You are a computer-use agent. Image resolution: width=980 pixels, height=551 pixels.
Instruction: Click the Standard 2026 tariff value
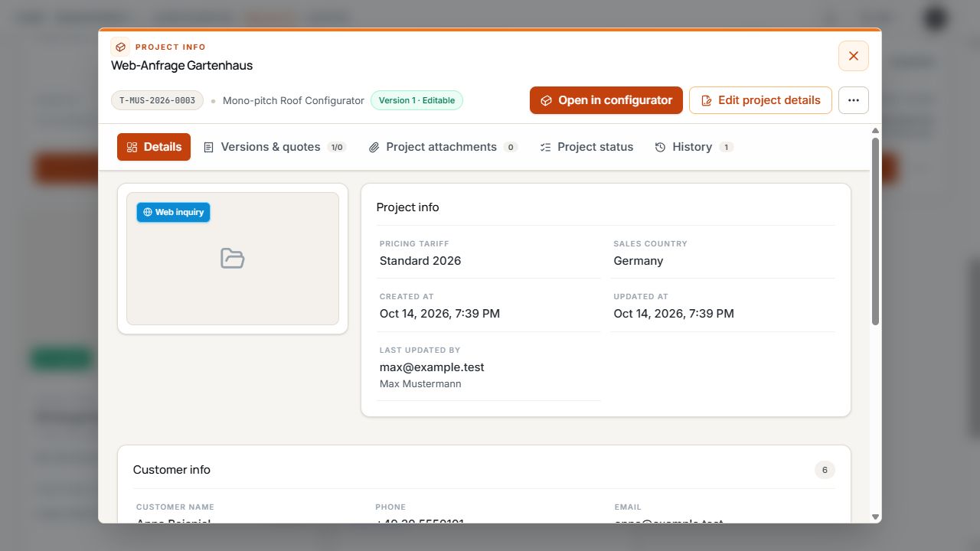point(420,261)
